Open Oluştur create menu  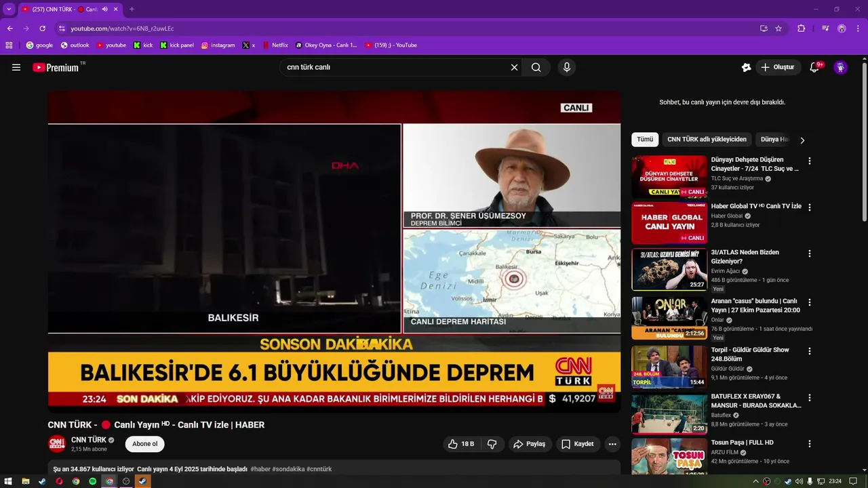pyautogui.click(x=778, y=67)
